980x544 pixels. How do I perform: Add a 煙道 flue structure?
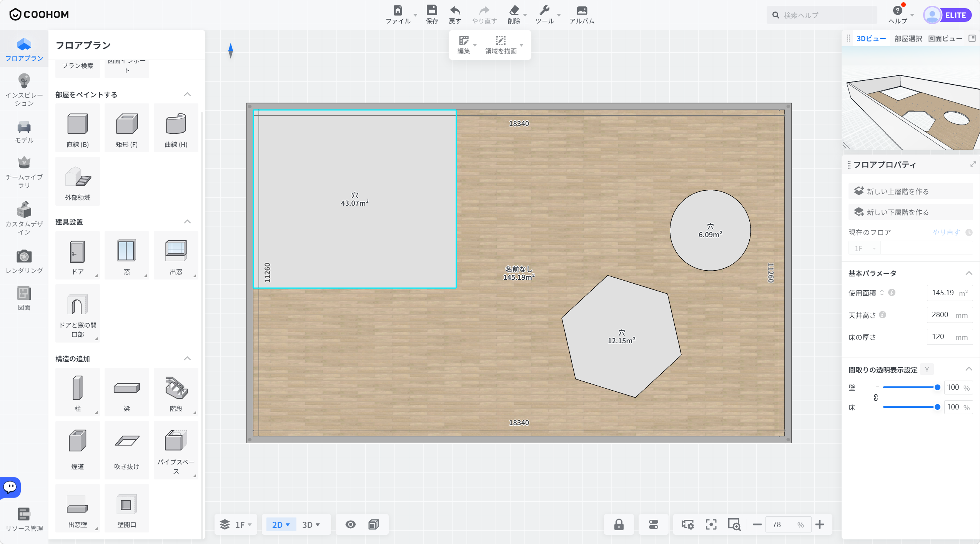[x=78, y=450]
